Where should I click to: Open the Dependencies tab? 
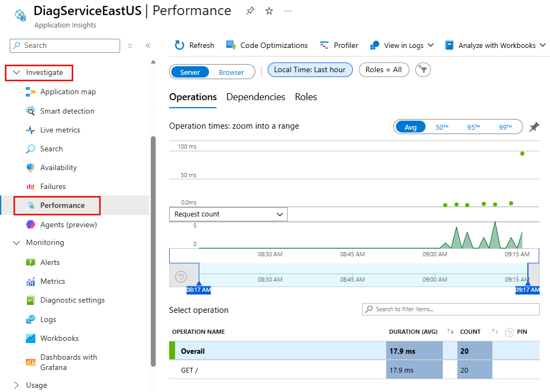coord(256,97)
